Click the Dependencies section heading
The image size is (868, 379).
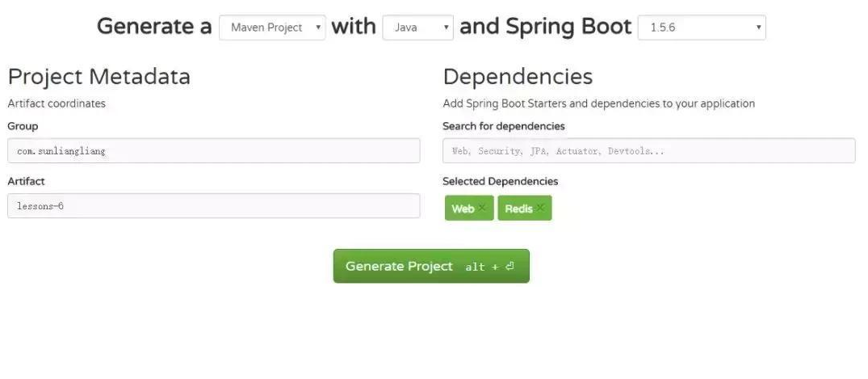tap(518, 77)
